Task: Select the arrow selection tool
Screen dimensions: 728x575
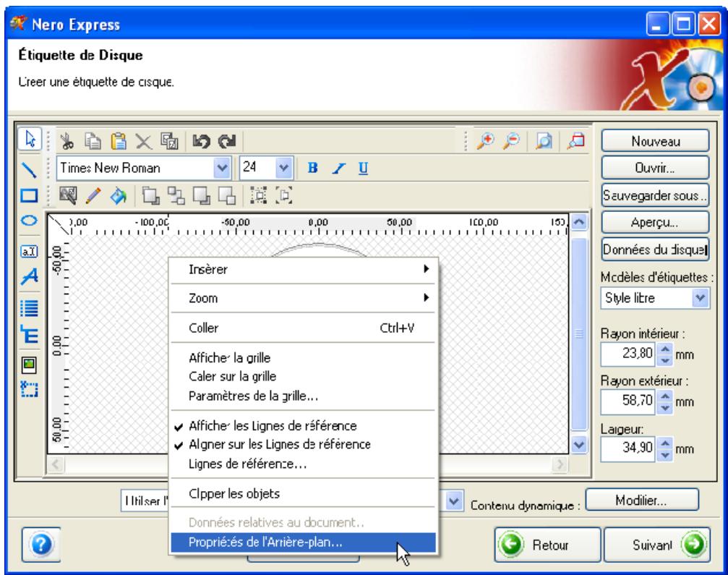Action: (x=30, y=139)
